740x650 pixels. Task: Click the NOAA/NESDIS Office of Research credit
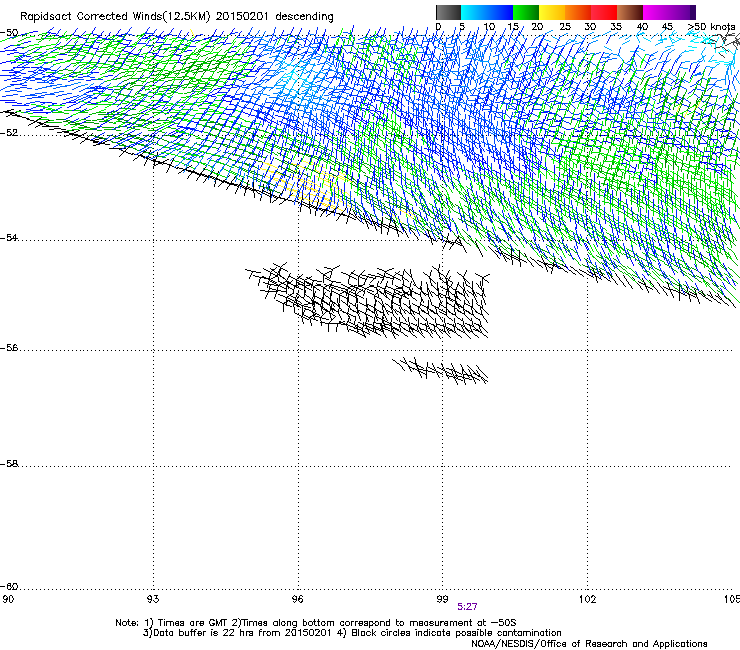click(x=589, y=644)
